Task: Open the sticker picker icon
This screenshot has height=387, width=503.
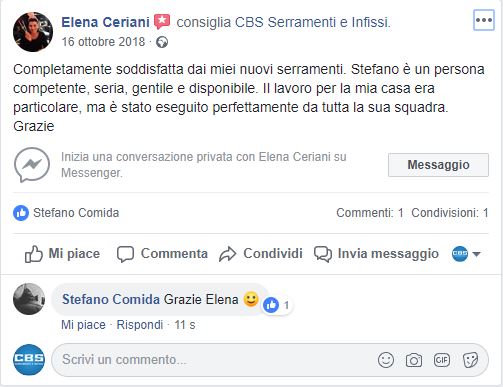Action: (x=470, y=360)
